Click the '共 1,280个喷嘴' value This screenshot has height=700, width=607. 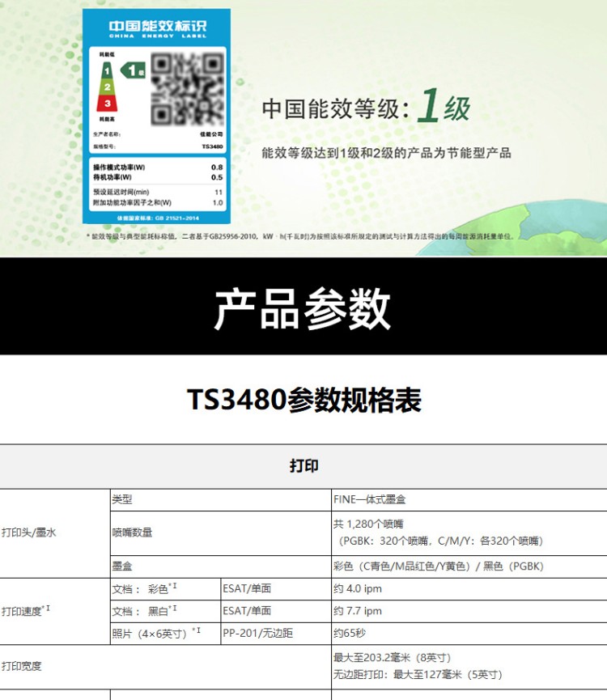pyautogui.click(x=368, y=524)
